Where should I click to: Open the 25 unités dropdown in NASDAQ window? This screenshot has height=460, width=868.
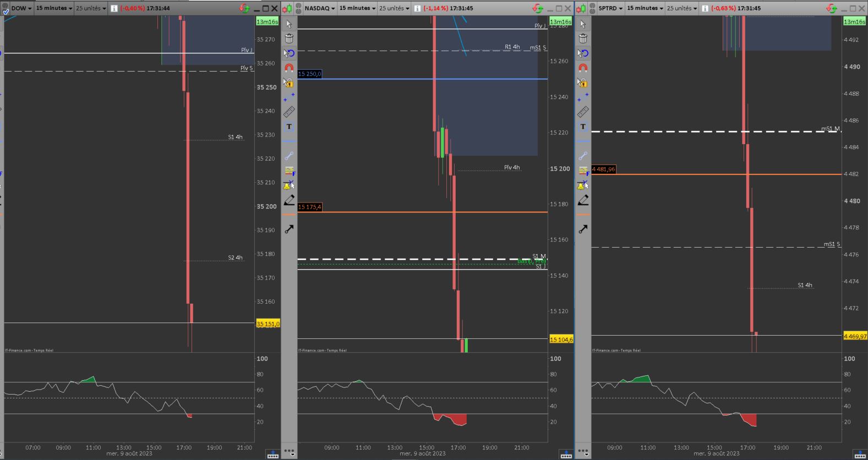click(x=394, y=8)
